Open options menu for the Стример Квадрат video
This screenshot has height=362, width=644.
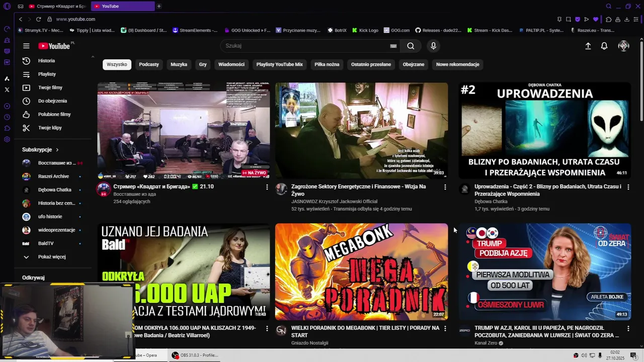267,187
